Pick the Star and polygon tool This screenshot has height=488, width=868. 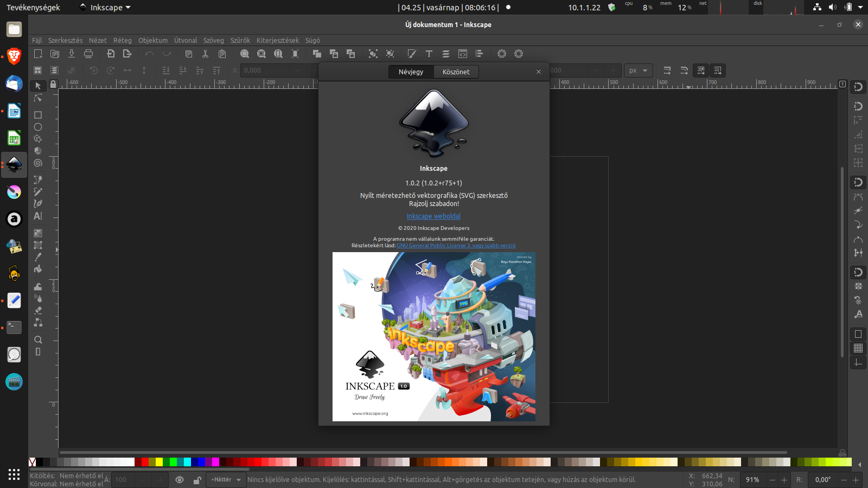pyautogui.click(x=38, y=139)
